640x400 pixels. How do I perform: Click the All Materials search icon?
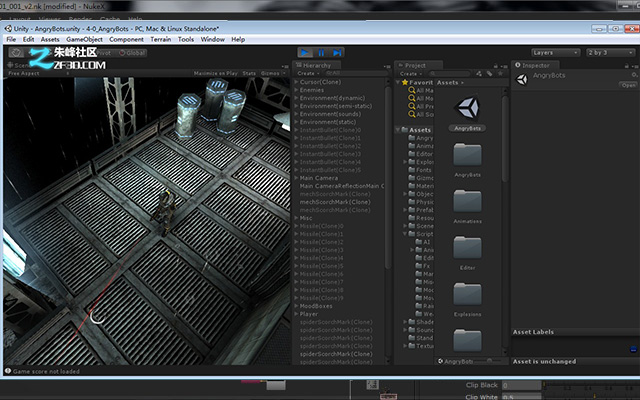[412, 90]
